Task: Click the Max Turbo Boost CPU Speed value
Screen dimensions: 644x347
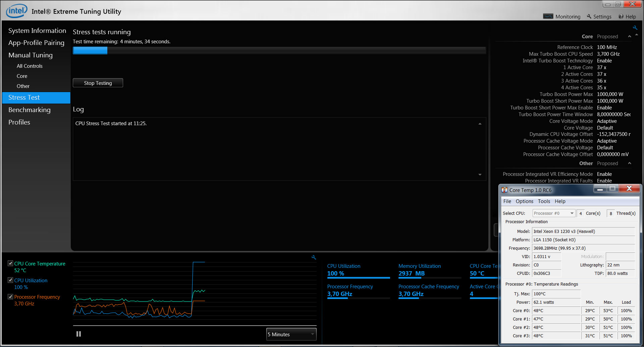Action: pyautogui.click(x=608, y=54)
